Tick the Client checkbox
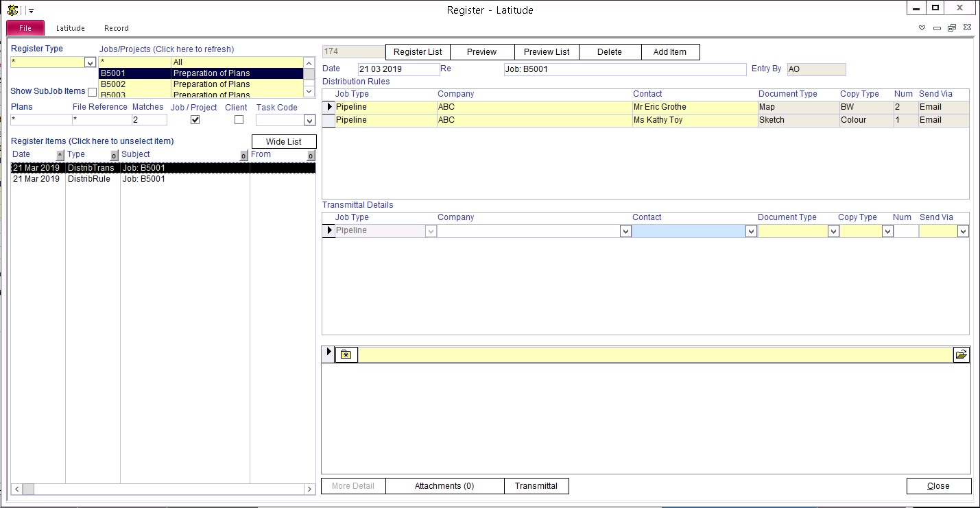 pos(239,120)
